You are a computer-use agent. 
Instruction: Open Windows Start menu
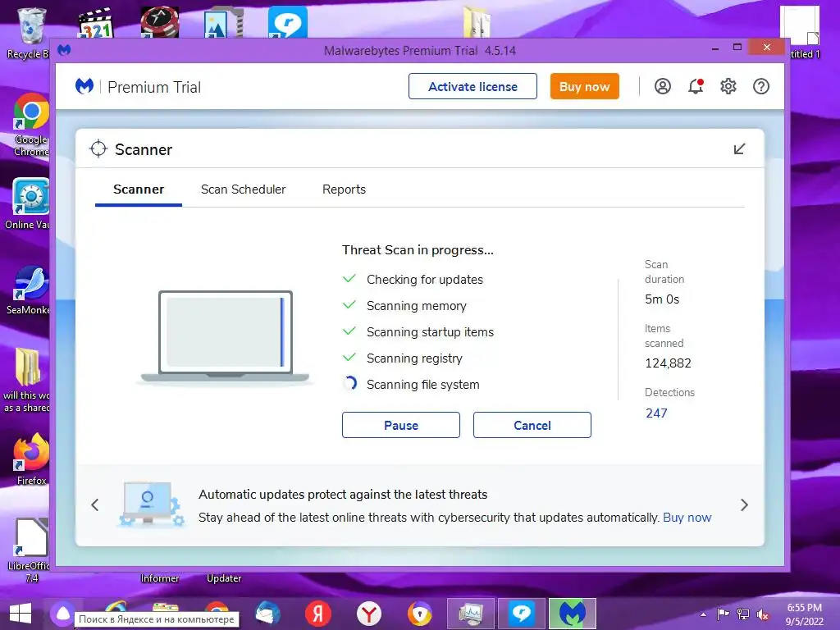[x=21, y=614]
